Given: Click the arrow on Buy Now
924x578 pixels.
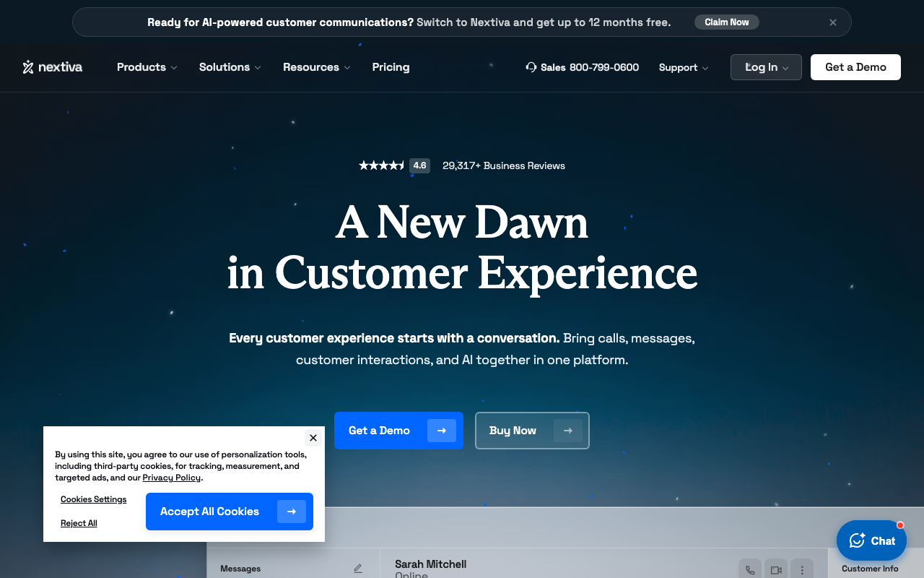Looking at the screenshot, I should [568, 431].
